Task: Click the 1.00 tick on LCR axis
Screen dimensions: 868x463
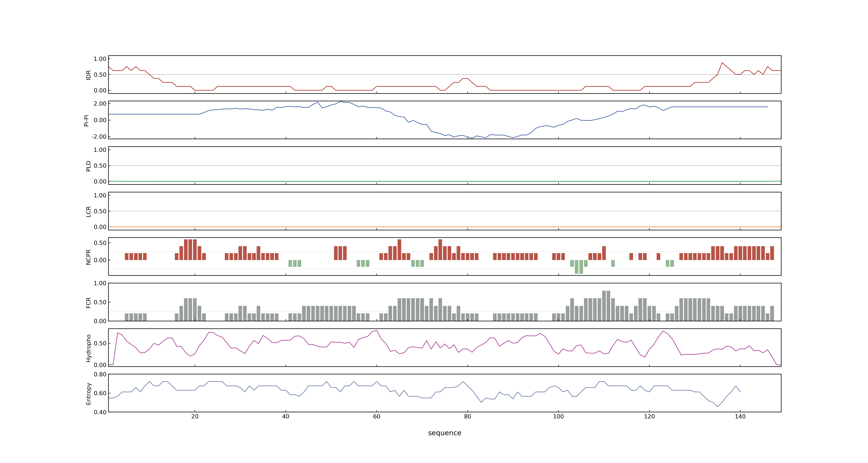Action: tap(100, 195)
